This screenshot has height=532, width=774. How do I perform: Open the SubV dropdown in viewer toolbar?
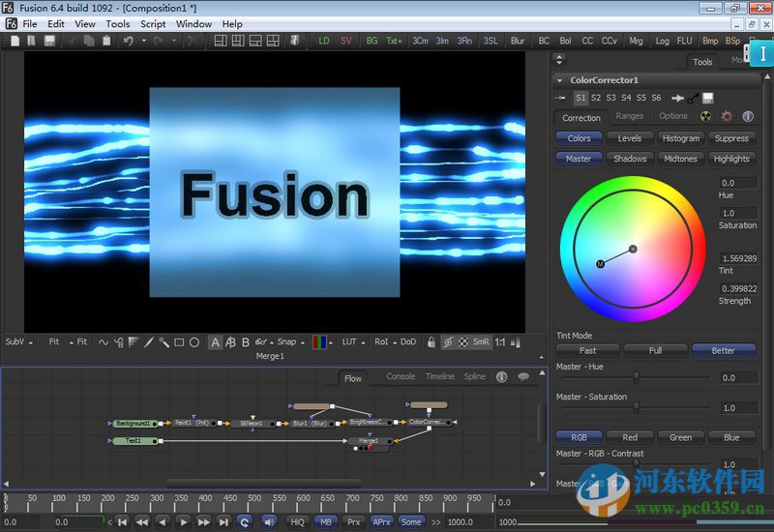[x=19, y=341]
